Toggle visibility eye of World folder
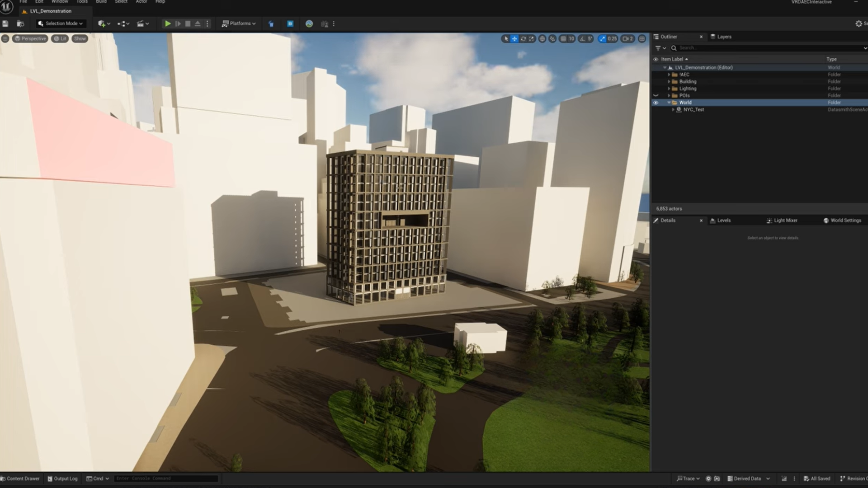 [x=656, y=103]
